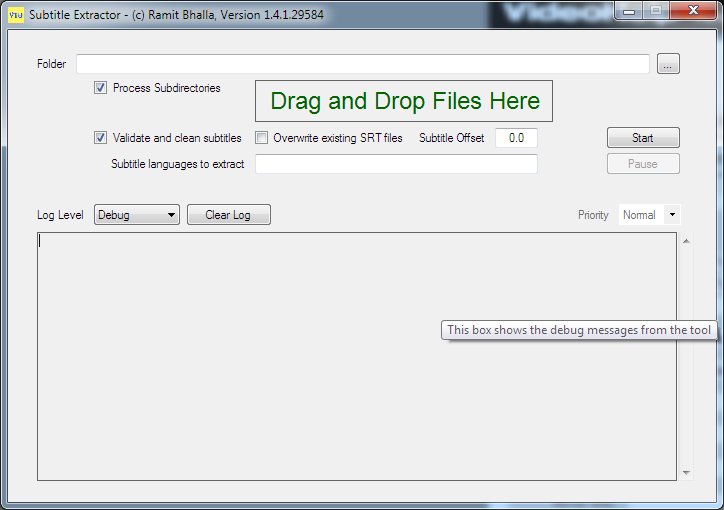Click the Drag and Drop Files Here area
The image size is (724, 510).
404,101
